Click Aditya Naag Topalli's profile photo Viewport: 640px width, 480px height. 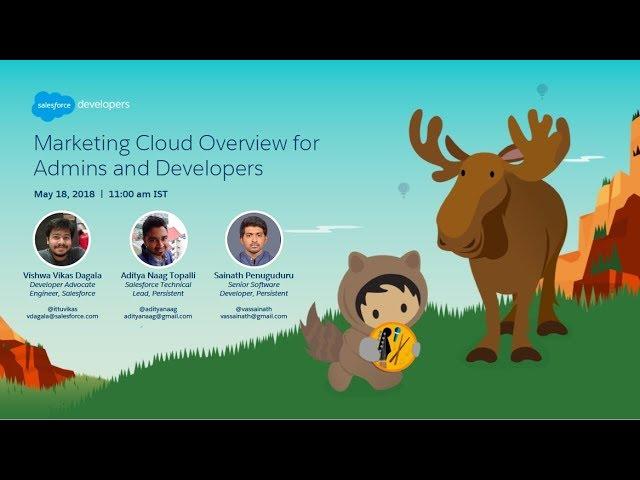point(158,239)
